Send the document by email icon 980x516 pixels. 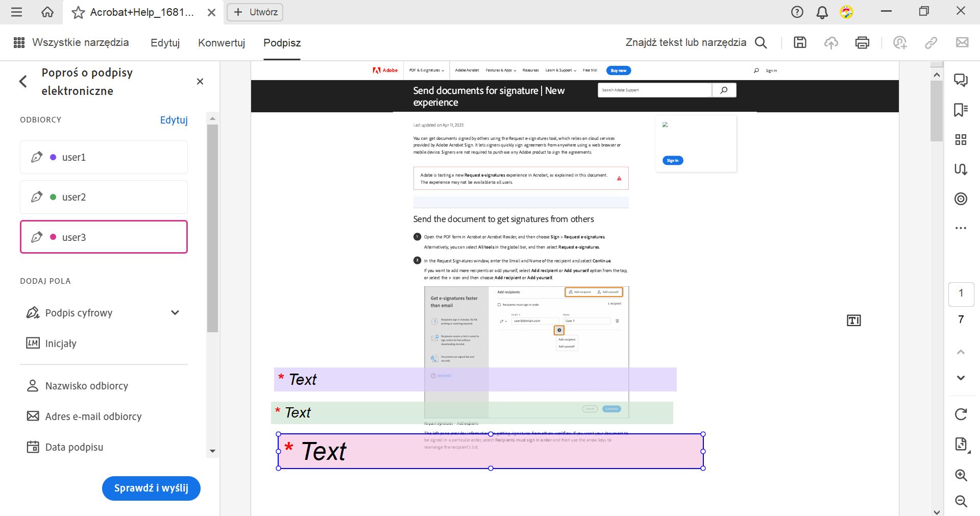pos(962,42)
